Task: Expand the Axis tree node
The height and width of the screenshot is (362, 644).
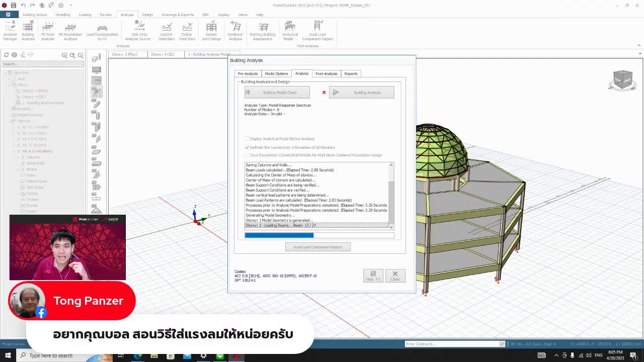Action: point(9,79)
